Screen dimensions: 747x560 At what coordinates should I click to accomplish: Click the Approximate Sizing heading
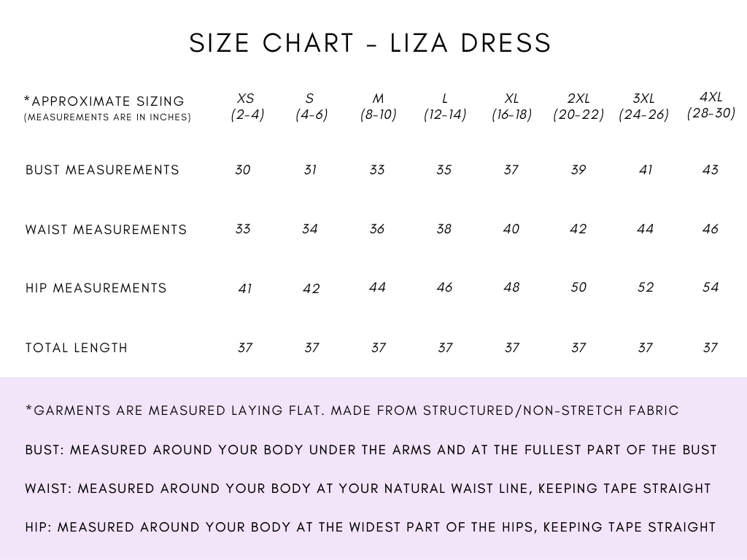[104, 101]
